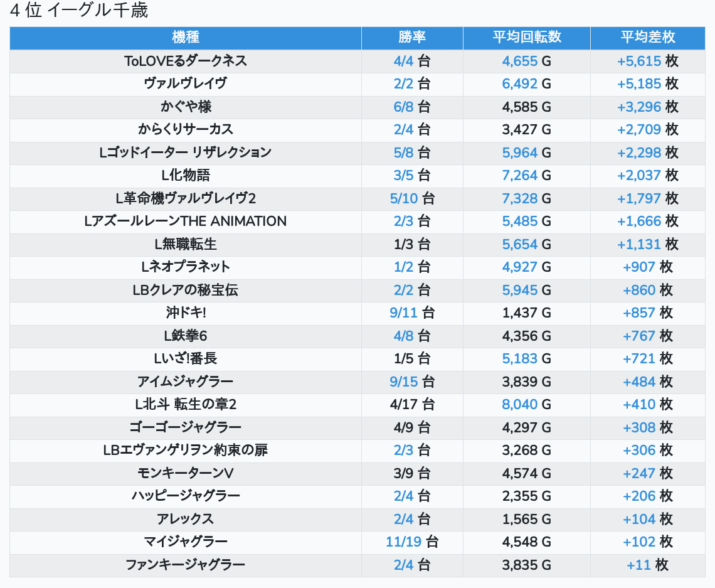Click LアズールレーンTHE ANIMATION row
The height and width of the screenshot is (588, 715).
186,221
